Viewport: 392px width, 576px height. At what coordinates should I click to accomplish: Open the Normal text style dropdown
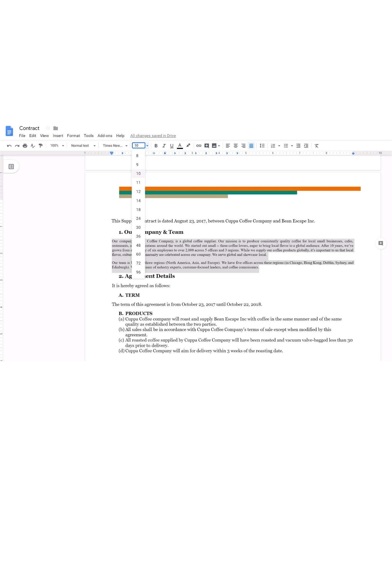[83, 146]
